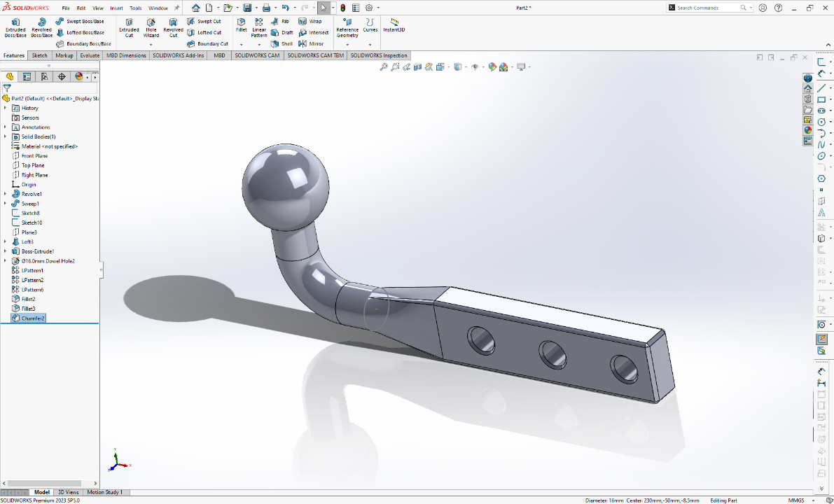This screenshot has height=504, width=834.
Task: Expand the Solid Bodies(1) folder
Action: coord(6,136)
